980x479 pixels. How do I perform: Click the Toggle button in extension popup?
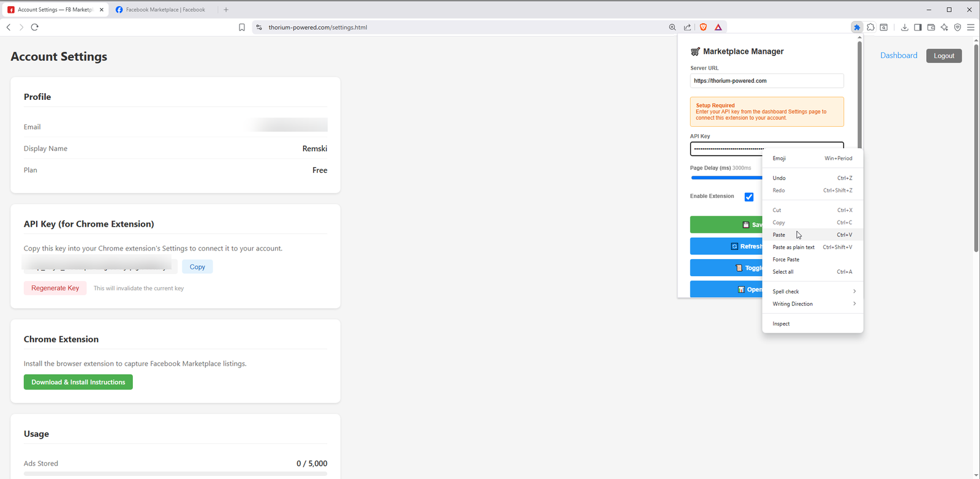[x=726, y=268]
